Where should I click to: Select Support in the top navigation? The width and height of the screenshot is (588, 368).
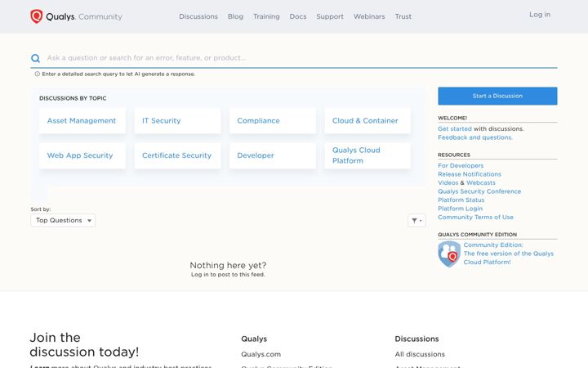coord(330,16)
